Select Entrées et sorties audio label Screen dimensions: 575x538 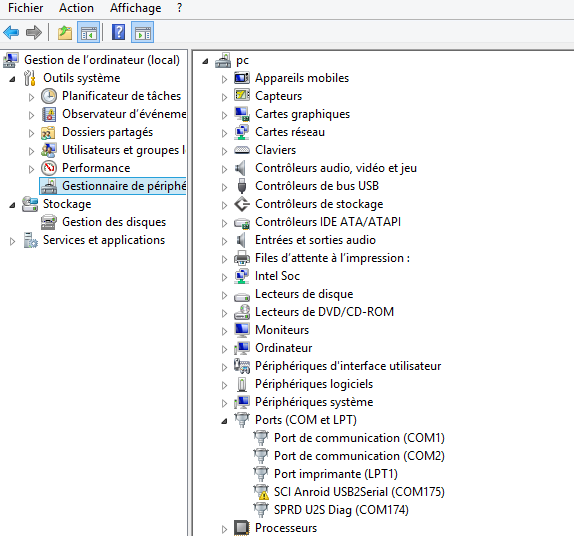[x=315, y=240]
